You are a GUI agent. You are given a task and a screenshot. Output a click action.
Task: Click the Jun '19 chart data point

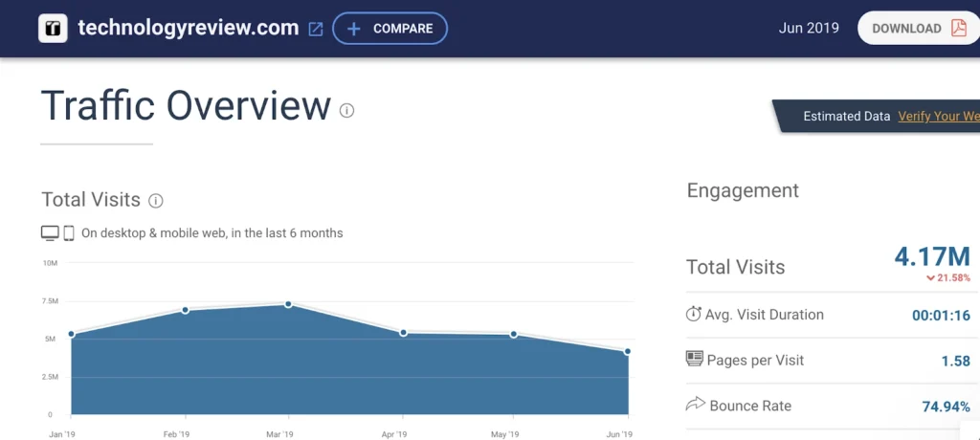click(628, 351)
